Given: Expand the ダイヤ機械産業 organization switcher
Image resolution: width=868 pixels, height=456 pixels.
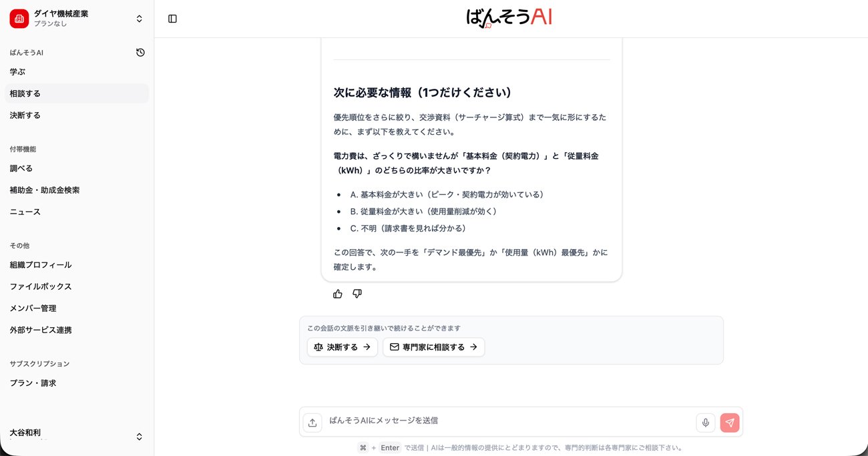Looking at the screenshot, I should 139,19.
